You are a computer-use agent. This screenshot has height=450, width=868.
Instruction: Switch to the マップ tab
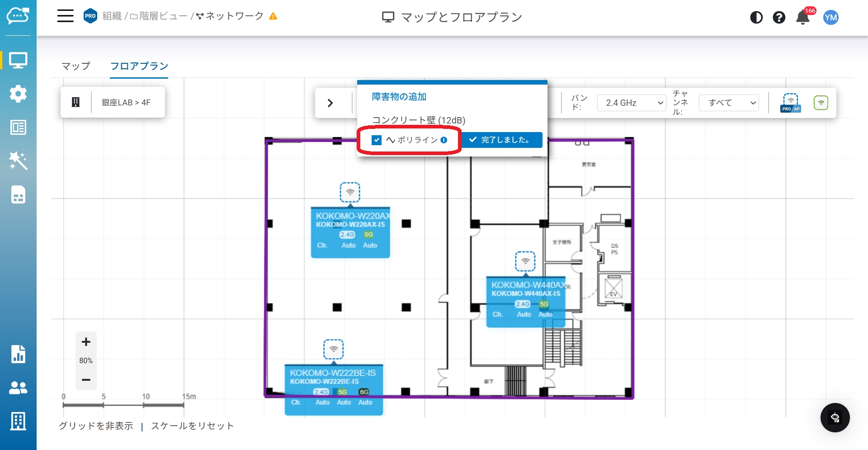(76, 66)
